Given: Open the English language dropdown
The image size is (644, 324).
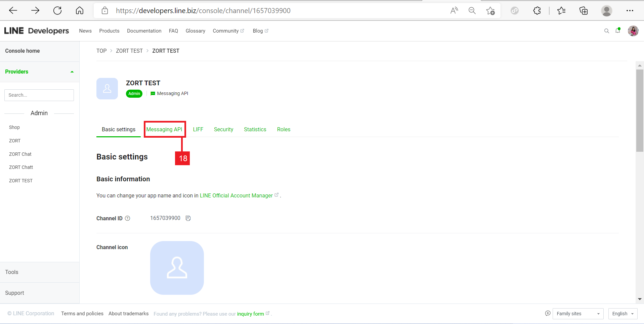Looking at the screenshot, I should [623, 314].
